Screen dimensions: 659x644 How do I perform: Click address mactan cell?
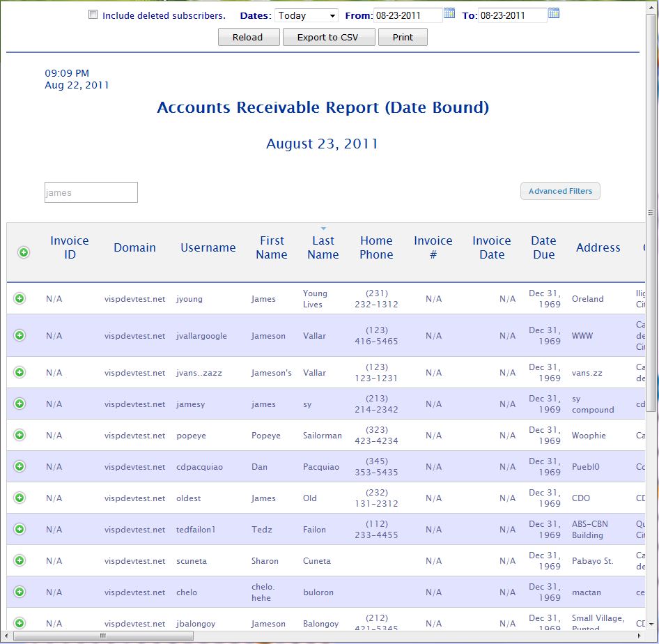[x=586, y=592]
